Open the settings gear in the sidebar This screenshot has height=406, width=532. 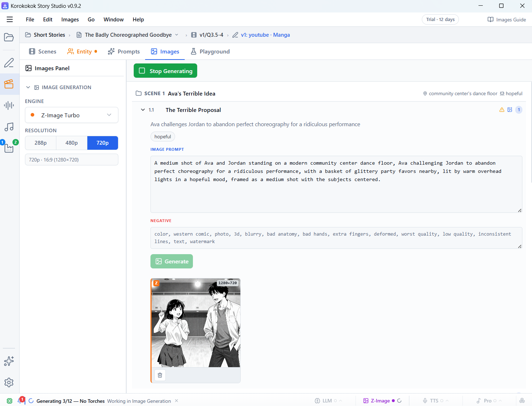(9, 382)
